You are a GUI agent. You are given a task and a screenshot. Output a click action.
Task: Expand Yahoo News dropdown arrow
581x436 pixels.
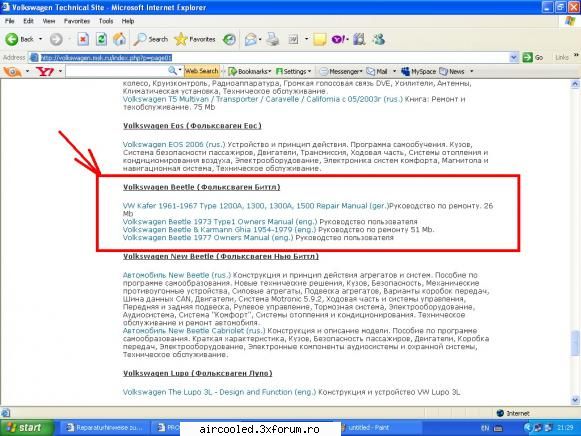click(x=471, y=71)
